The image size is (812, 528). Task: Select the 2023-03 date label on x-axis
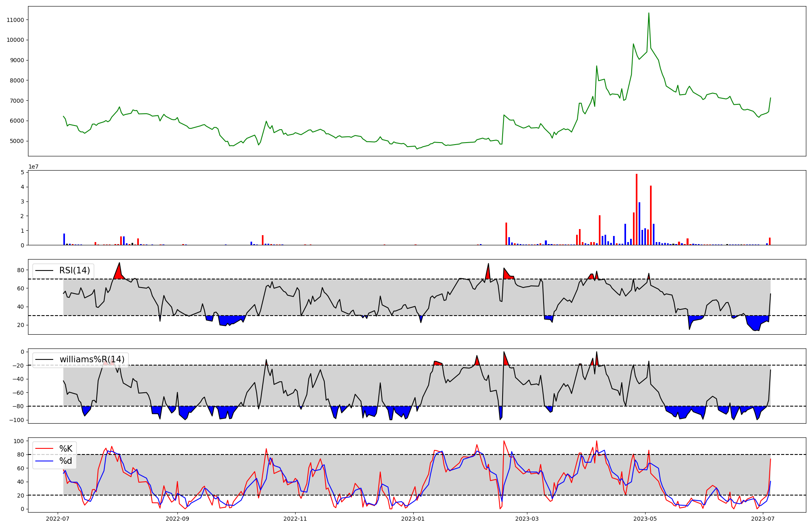pos(527,519)
